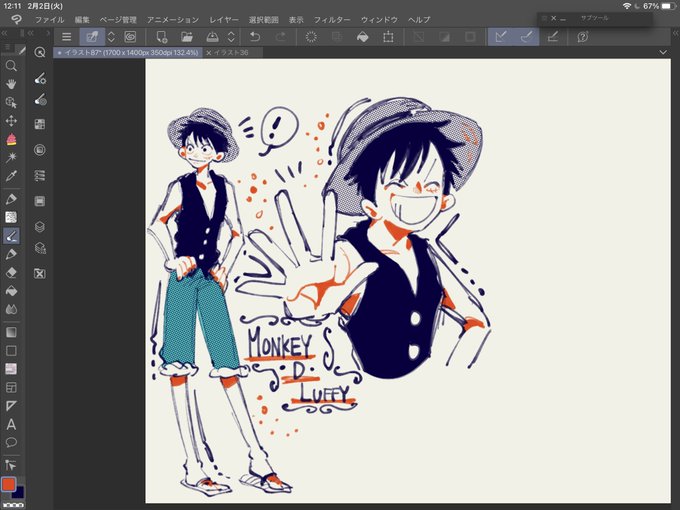
Task: Tap the Wi-Fi status icon
Action: pos(627,6)
